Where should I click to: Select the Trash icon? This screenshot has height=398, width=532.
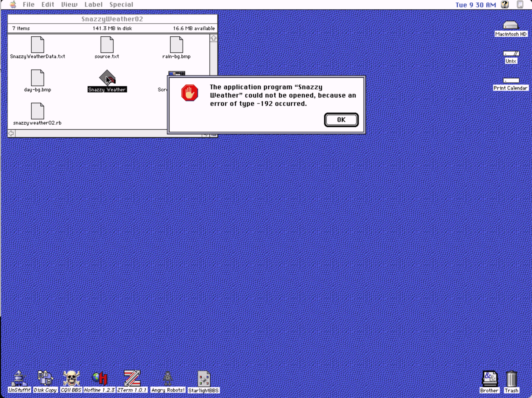511,379
